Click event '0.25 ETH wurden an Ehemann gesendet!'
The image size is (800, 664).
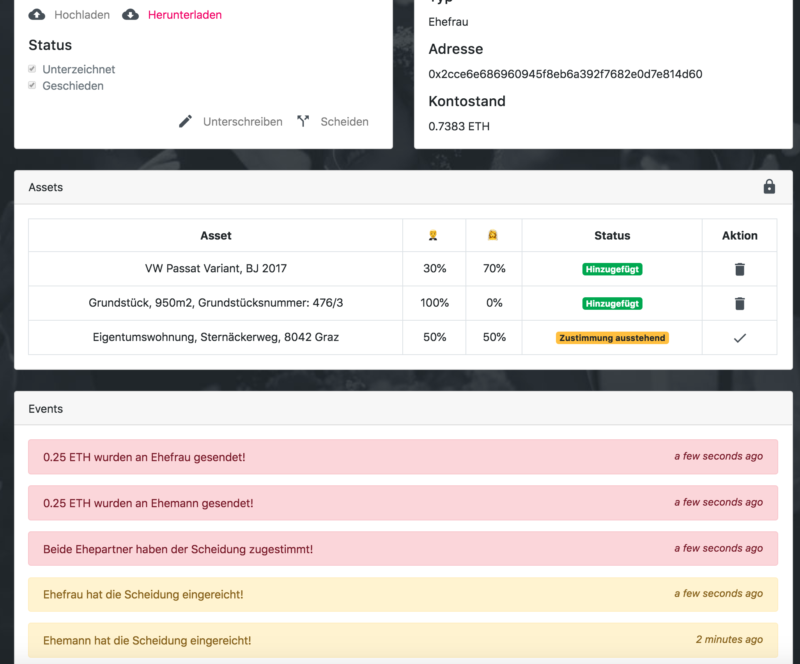[x=403, y=503]
